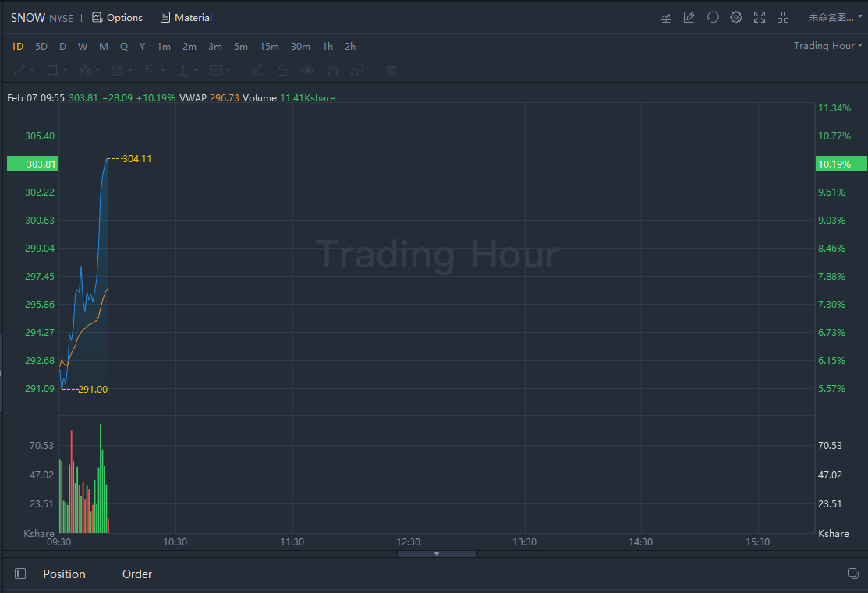The image size is (868, 593).
Task: Click the Material button label
Action: coord(193,18)
